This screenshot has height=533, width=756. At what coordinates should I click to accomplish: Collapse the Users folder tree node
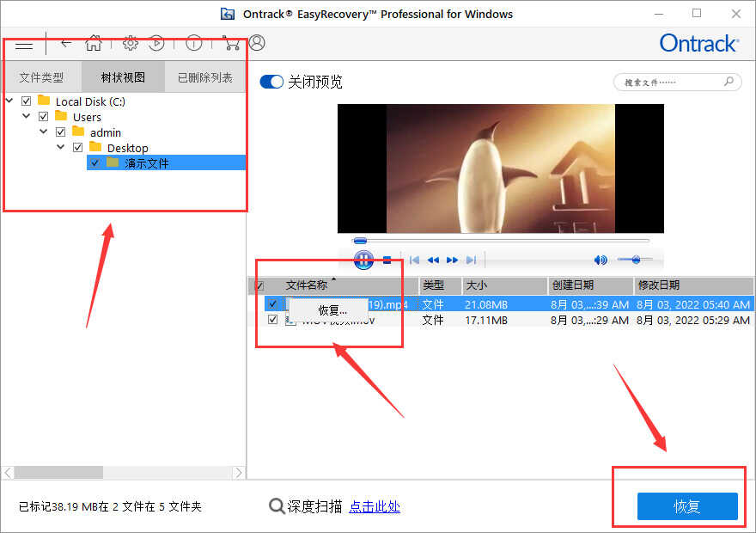click(27, 117)
